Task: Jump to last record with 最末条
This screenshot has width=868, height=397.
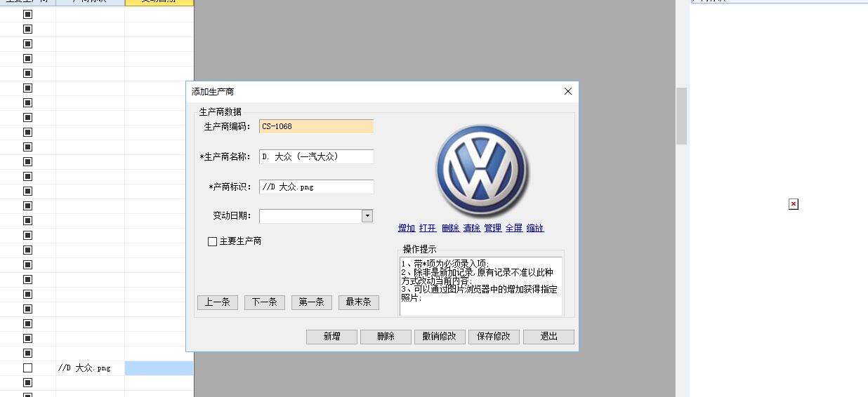Action: pyautogui.click(x=358, y=302)
